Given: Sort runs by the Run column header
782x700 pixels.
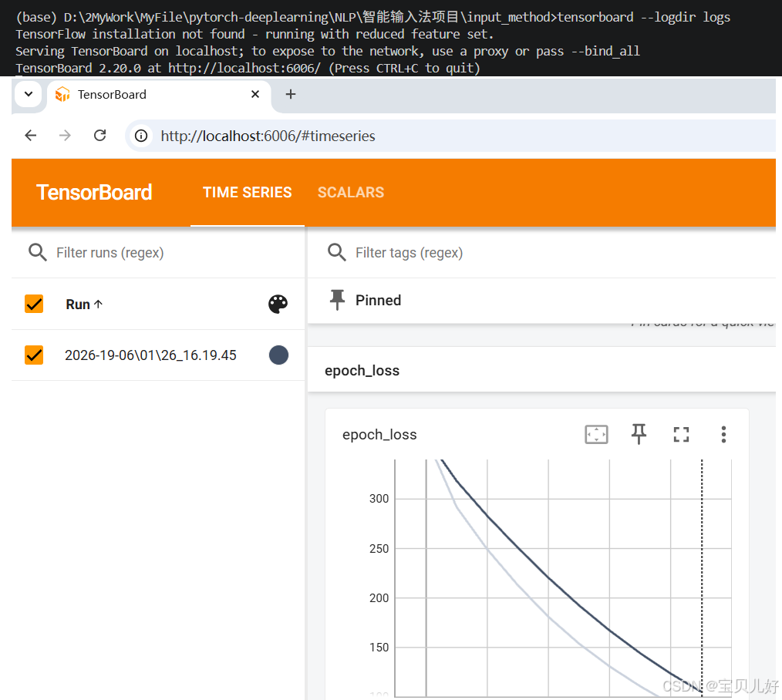Looking at the screenshot, I should click(84, 305).
